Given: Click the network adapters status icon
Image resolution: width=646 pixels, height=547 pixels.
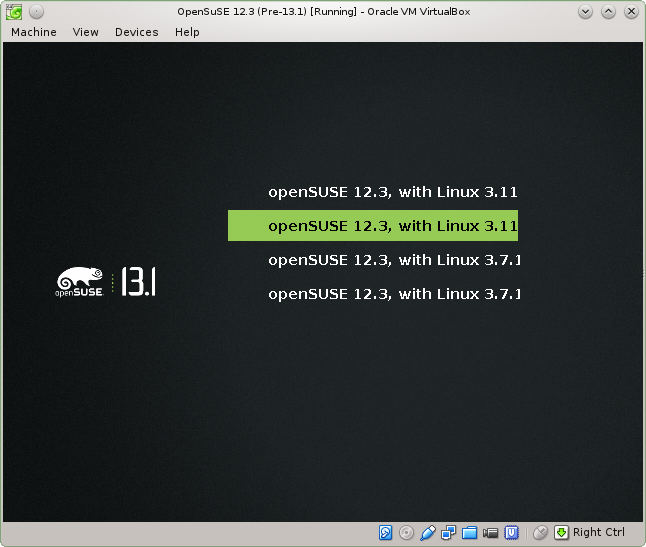Looking at the screenshot, I should click(x=448, y=533).
